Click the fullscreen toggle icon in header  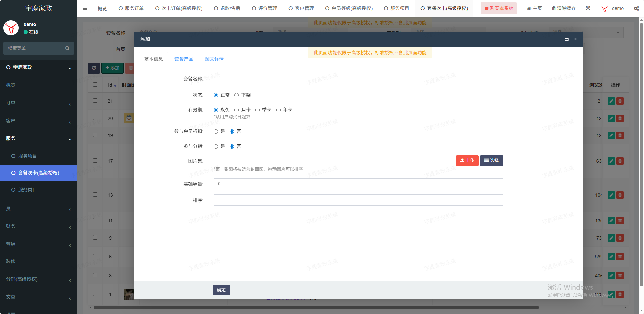click(588, 8)
